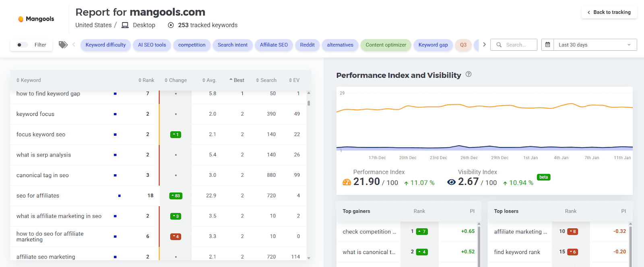Viewport: 644px width, 267px height.
Task: Sort table by Change column
Action: (x=175, y=80)
